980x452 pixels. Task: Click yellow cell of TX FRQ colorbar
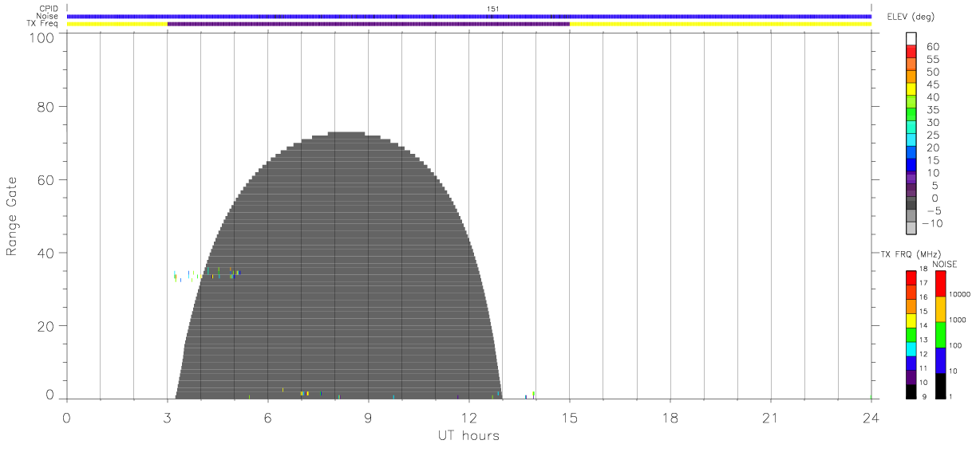[911, 320]
